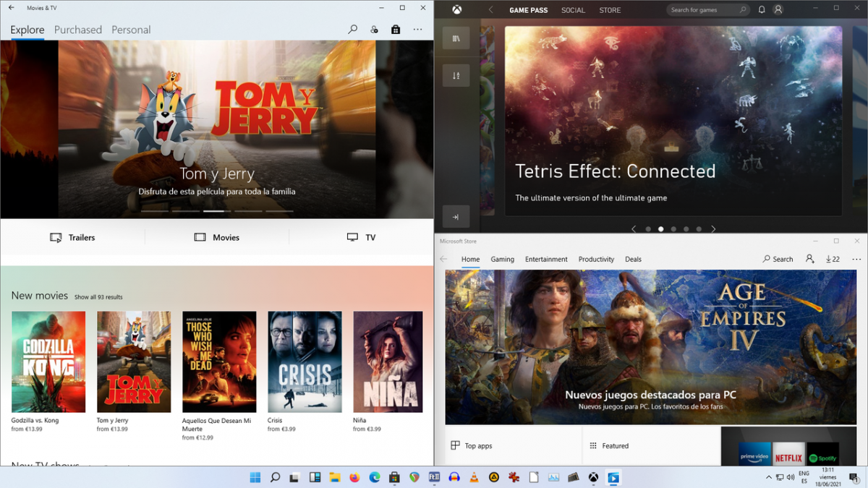Show hidden system tray icons
This screenshot has width=868, height=488.
pyautogui.click(x=768, y=477)
